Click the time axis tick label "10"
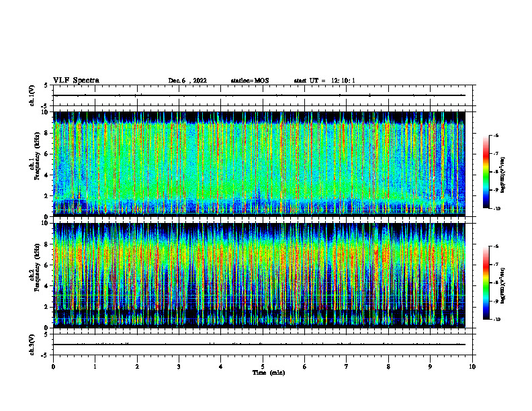 point(472,367)
